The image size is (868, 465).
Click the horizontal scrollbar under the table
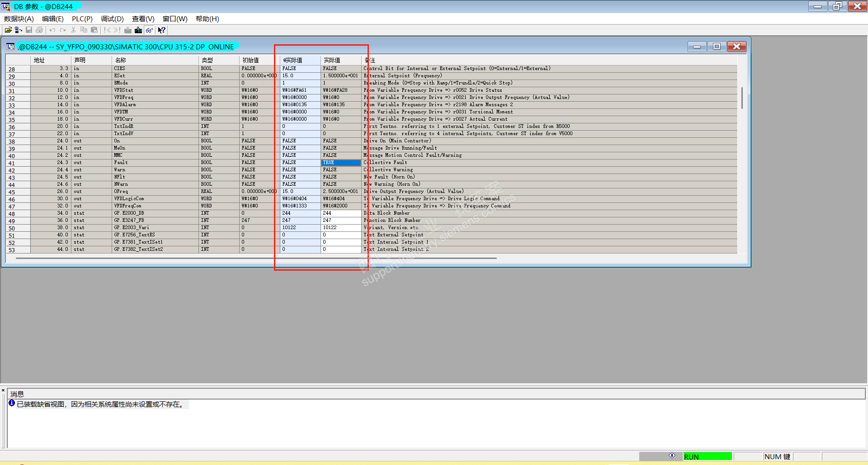(x=256, y=258)
